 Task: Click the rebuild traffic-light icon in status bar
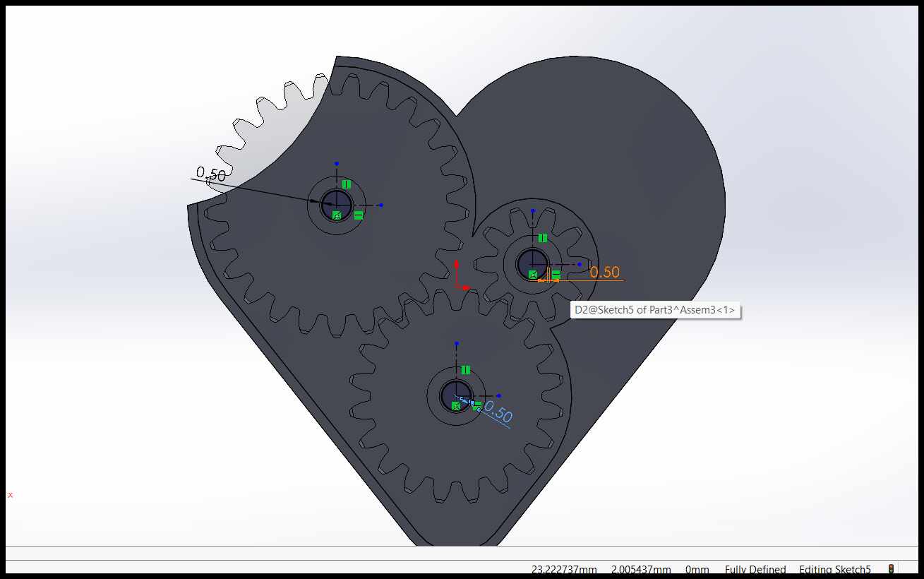pos(892,569)
